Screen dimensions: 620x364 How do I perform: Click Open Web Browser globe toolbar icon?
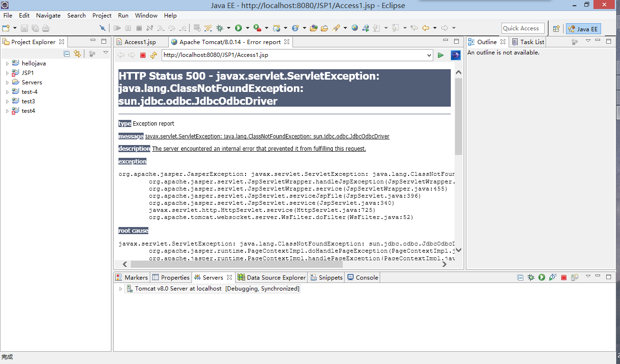[355, 28]
